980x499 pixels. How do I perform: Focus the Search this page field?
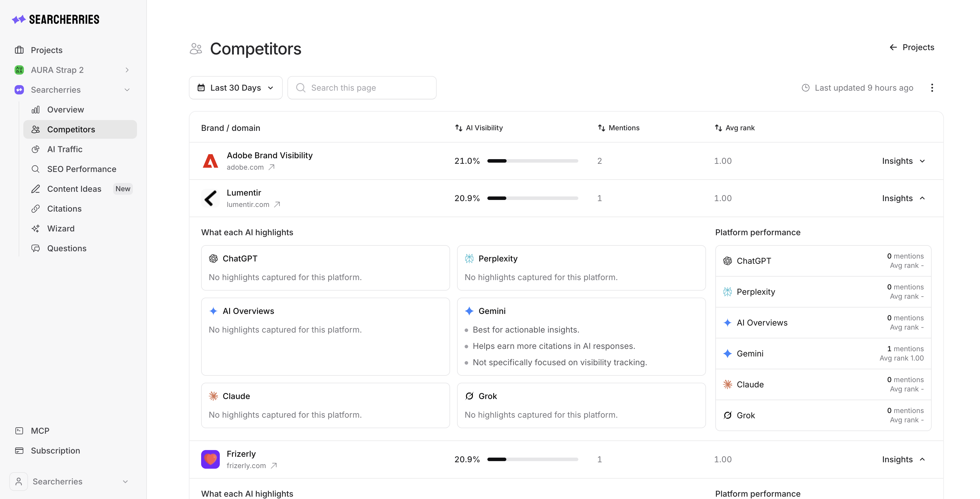click(362, 87)
